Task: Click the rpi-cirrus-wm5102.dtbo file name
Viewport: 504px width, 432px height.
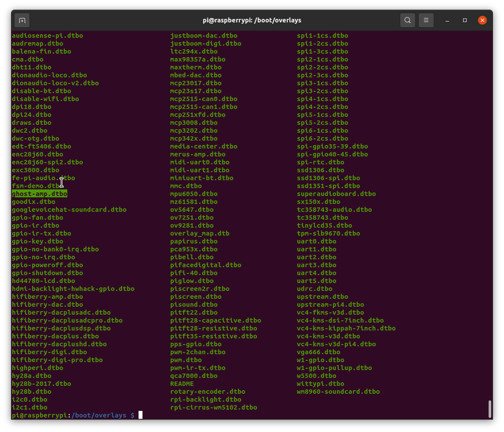Action: pyautogui.click(x=213, y=407)
